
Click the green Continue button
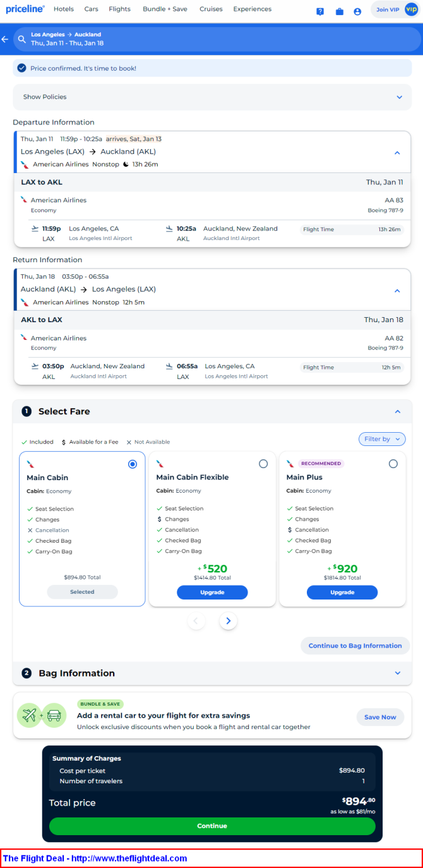[212, 826]
